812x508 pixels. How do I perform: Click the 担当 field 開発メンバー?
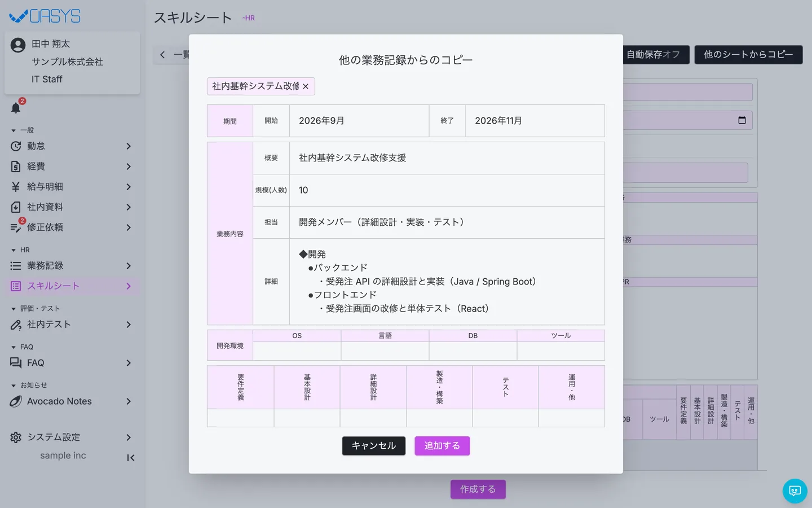447,222
